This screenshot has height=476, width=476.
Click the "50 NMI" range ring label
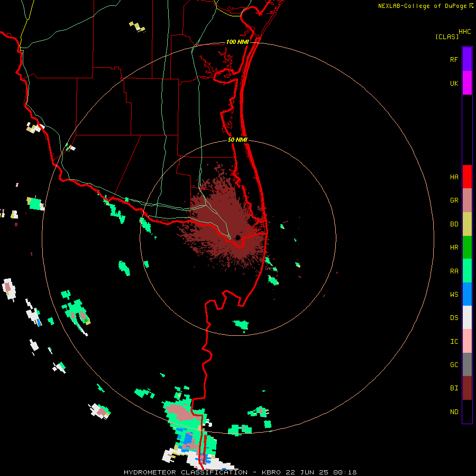click(x=237, y=140)
